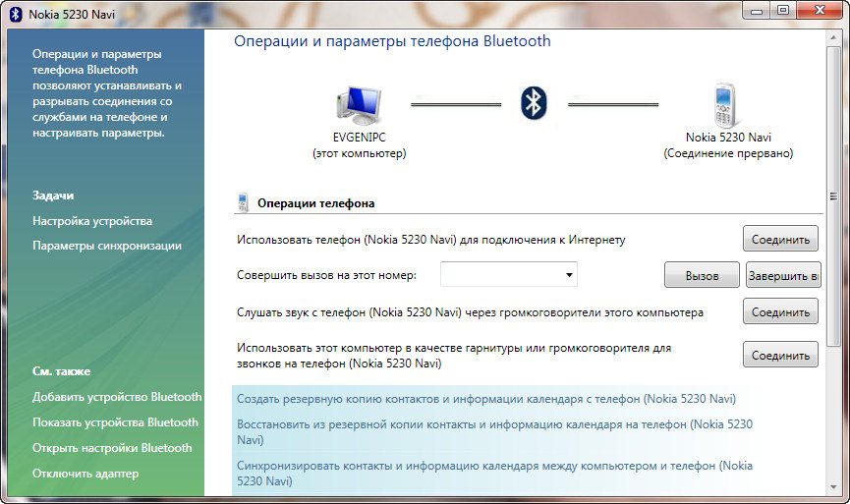The height and width of the screenshot is (504, 850).
Task: Click Соединить for listening through computer speakers
Action: pyautogui.click(x=780, y=311)
